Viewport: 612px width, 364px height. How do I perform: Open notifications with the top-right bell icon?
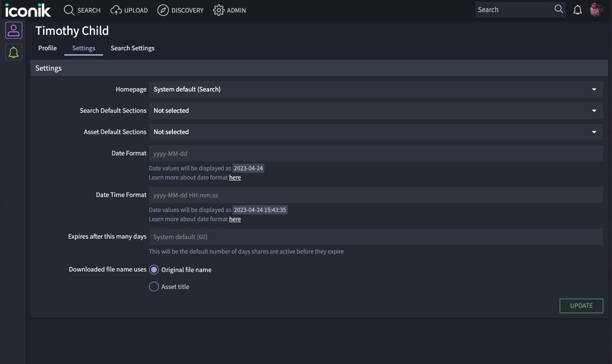577,9
